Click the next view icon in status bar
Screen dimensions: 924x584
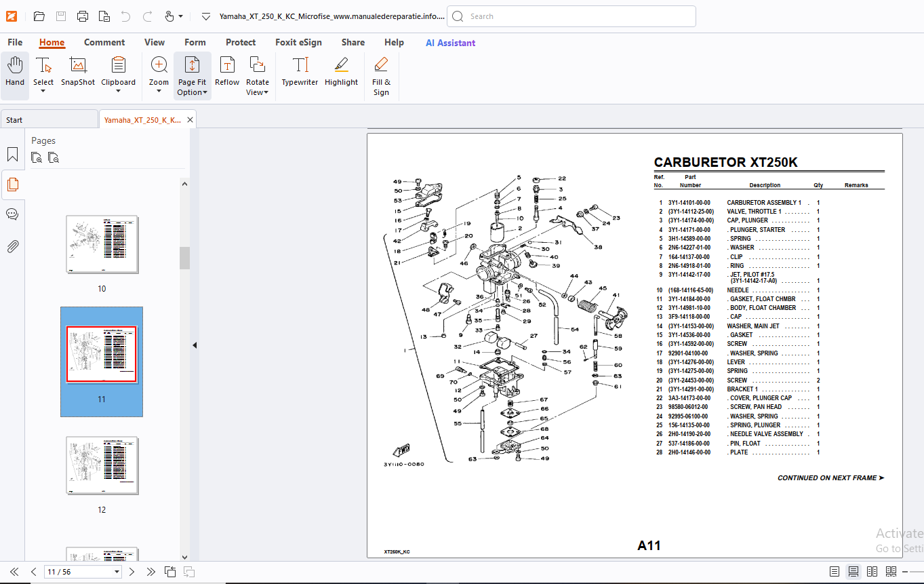[189, 572]
